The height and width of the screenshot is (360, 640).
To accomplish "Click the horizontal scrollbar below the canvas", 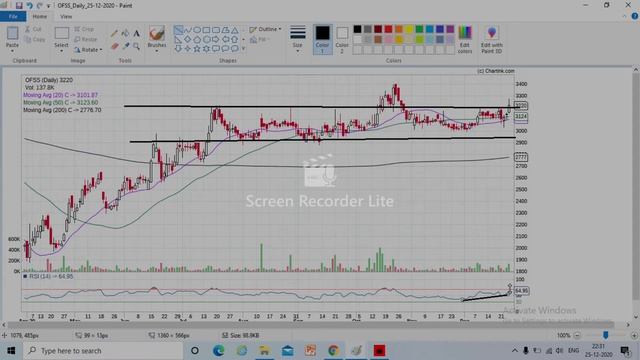I will coord(310,325).
